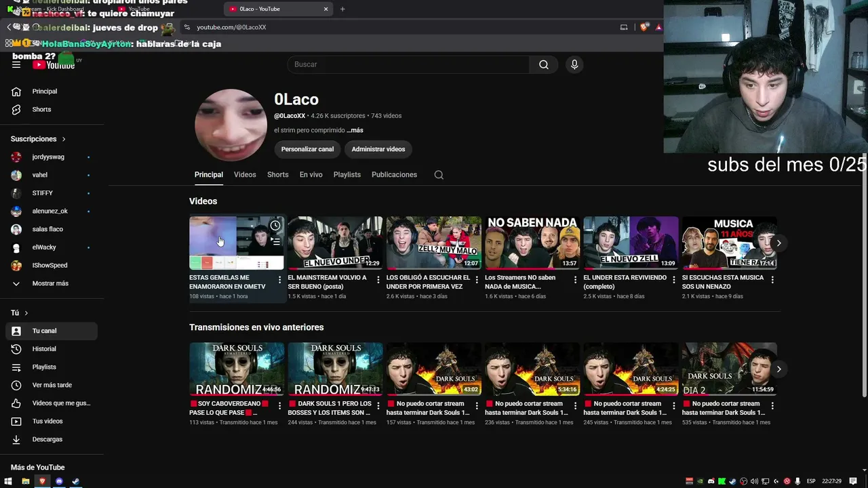
Task: Open the DIA 2 Dark Souls stream thumbnail
Action: click(x=730, y=369)
